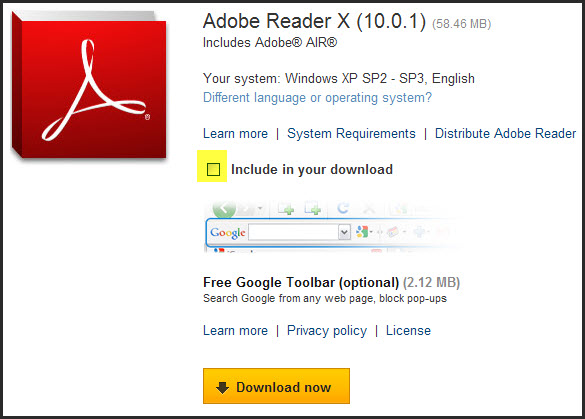The height and width of the screenshot is (419, 585).
Task: View the Google Toolbar Privacy policy
Action: (327, 331)
